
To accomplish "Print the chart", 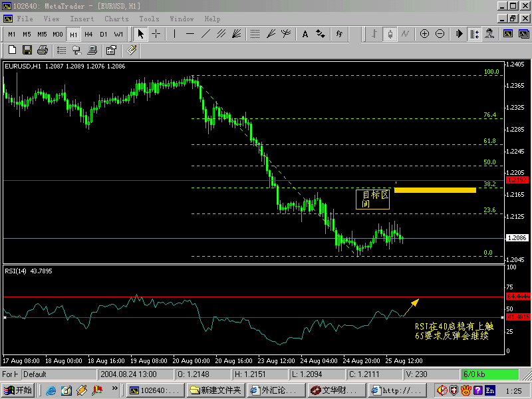I will [x=43, y=51].
